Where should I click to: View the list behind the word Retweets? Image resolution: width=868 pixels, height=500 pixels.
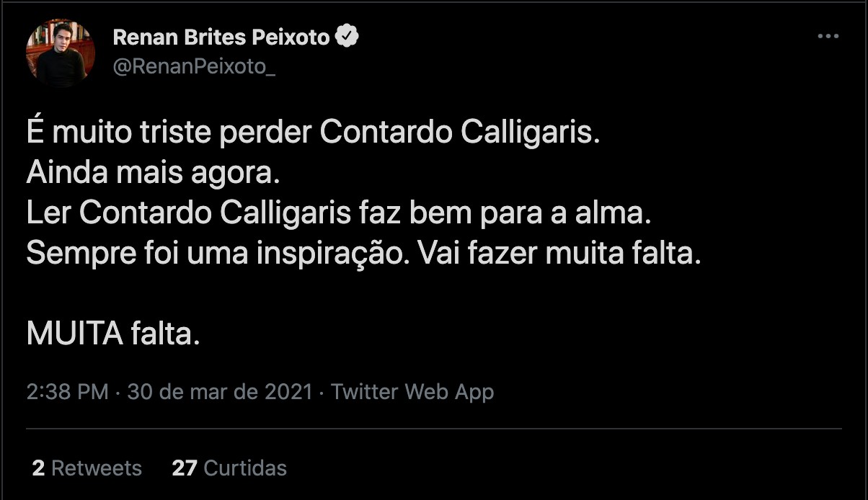pos(97,468)
